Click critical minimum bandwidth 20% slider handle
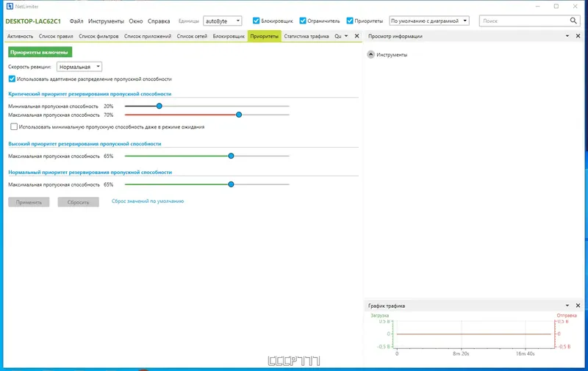The image size is (588, 371). coord(159,106)
